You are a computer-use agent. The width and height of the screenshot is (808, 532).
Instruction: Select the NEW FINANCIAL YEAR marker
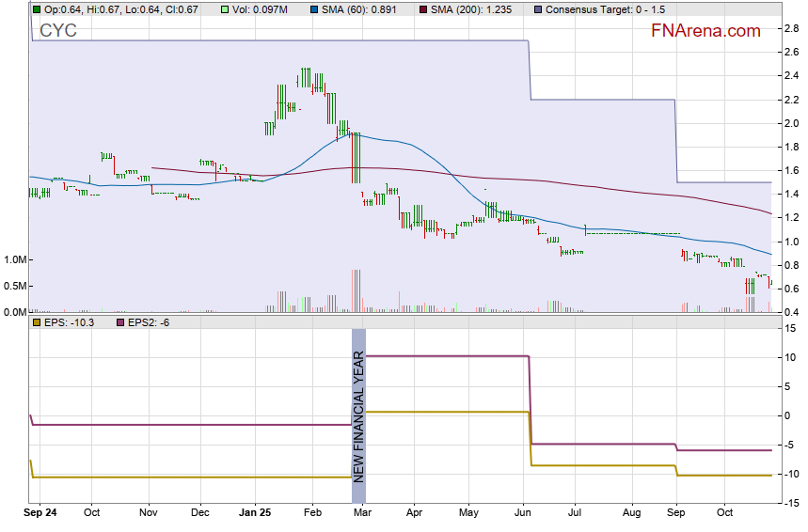coord(358,405)
